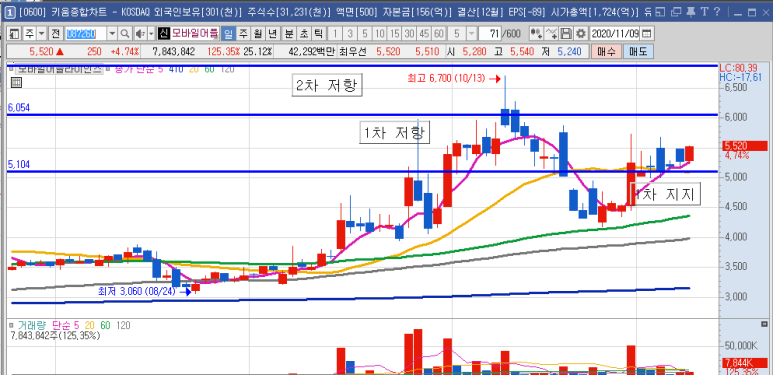Click the stock code input field
This screenshot has height=375, width=773.
click(x=86, y=34)
